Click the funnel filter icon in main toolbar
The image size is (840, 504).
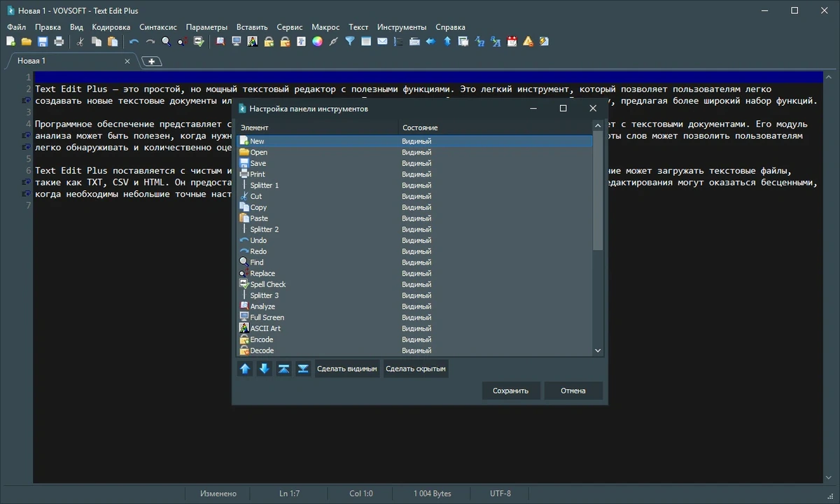(350, 41)
